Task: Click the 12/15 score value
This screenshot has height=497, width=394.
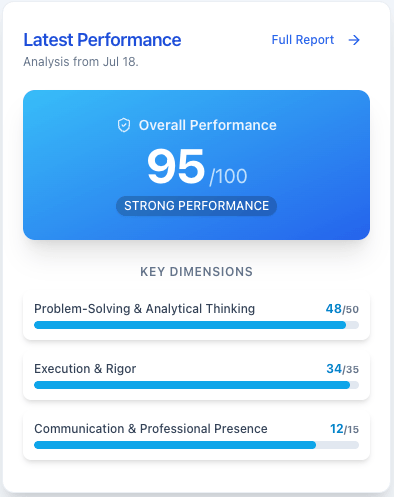Action: click(344, 429)
